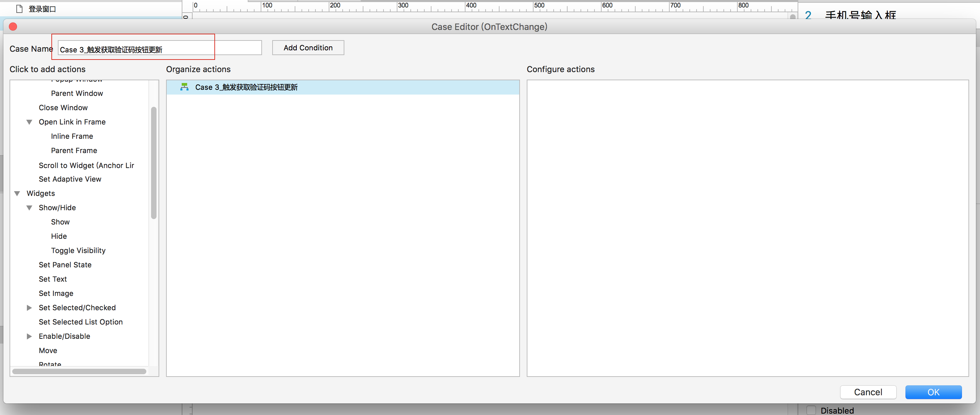Toggle the Disabled checkbox
The height and width of the screenshot is (415, 980).
(811, 410)
